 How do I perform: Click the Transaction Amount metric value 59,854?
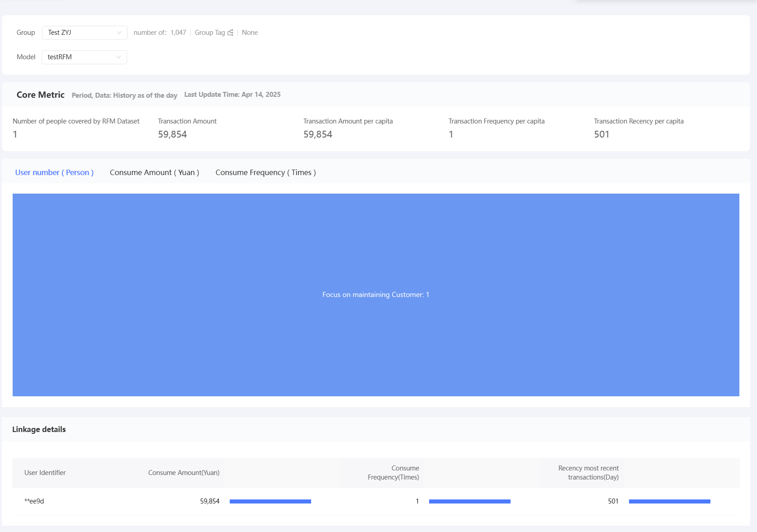coord(172,134)
